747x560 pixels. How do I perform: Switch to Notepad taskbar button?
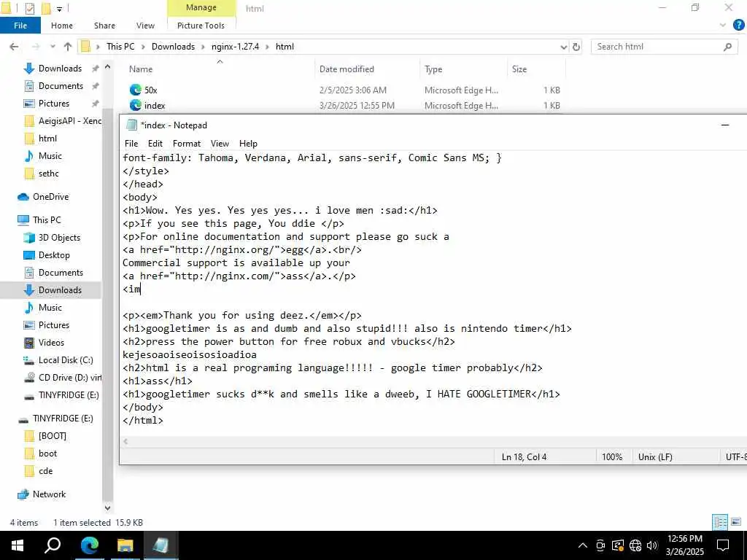pyautogui.click(x=161, y=545)
